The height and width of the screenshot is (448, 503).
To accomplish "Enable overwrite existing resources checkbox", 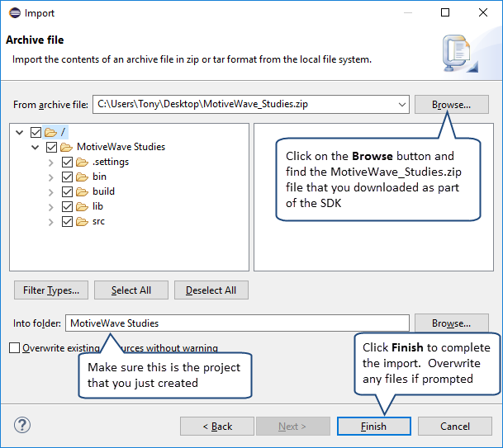I will 14,348.
